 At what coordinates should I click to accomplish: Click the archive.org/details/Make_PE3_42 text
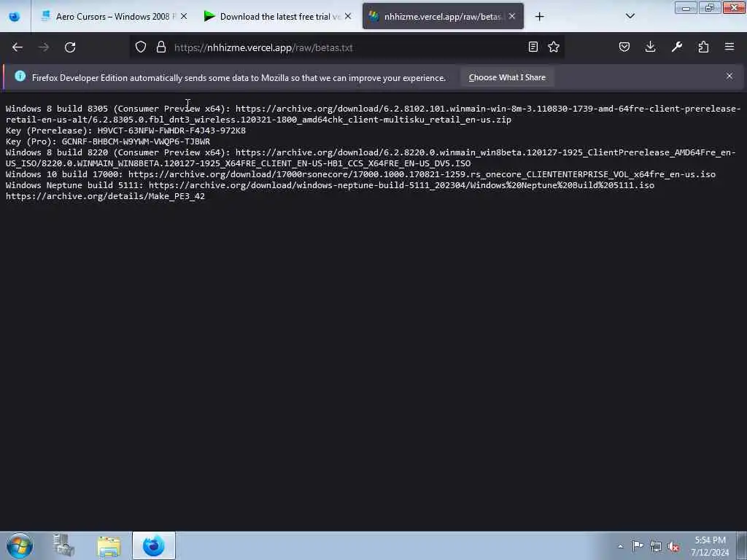tap(105, 196)
